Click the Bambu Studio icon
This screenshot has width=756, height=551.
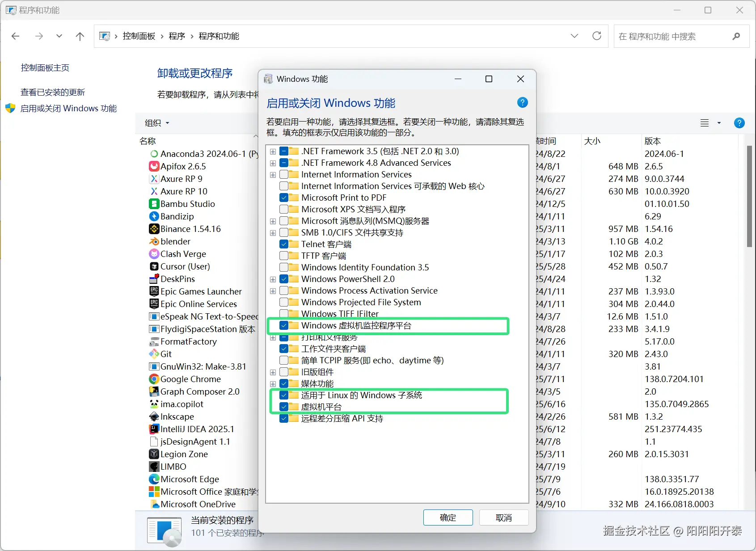(x=154, y=204)
